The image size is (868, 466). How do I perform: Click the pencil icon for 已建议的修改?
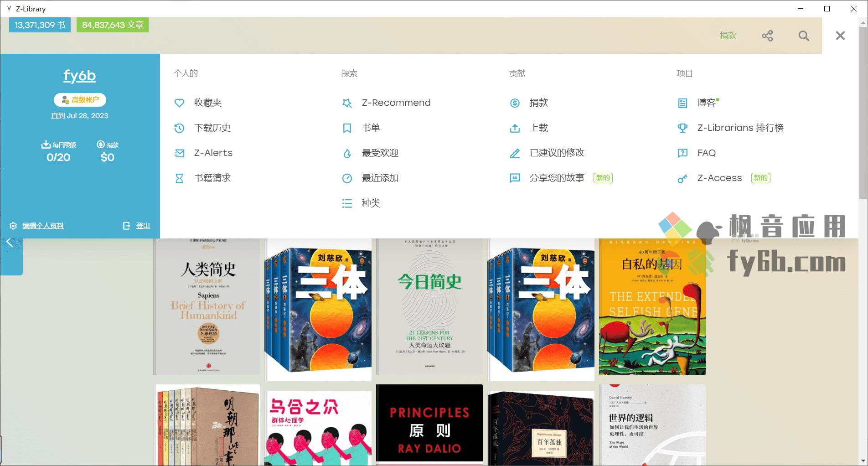pos(515,153)
